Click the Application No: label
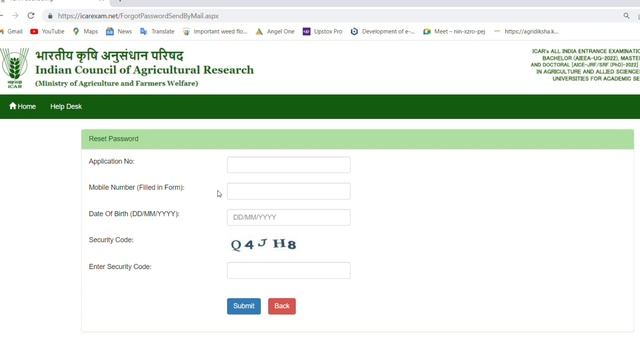 pos(111,161)
